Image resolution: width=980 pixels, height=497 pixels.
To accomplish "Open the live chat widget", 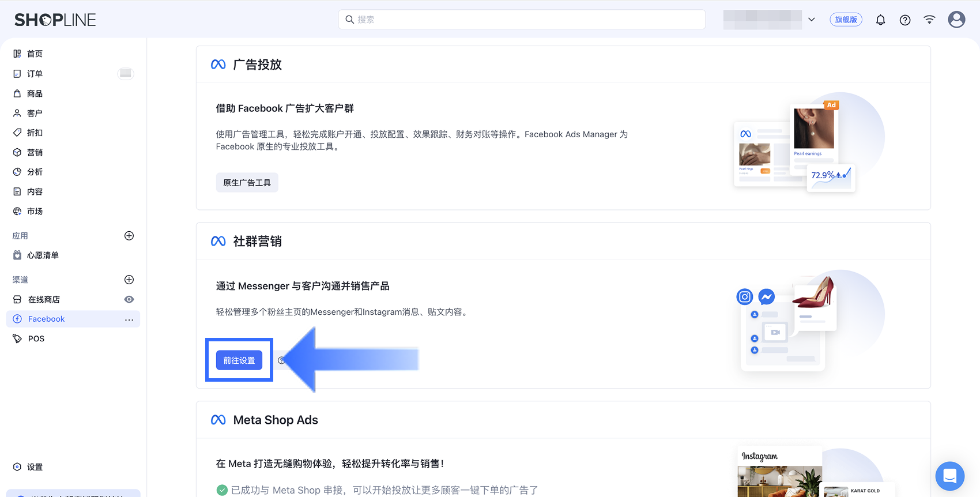I will (950, 476).
